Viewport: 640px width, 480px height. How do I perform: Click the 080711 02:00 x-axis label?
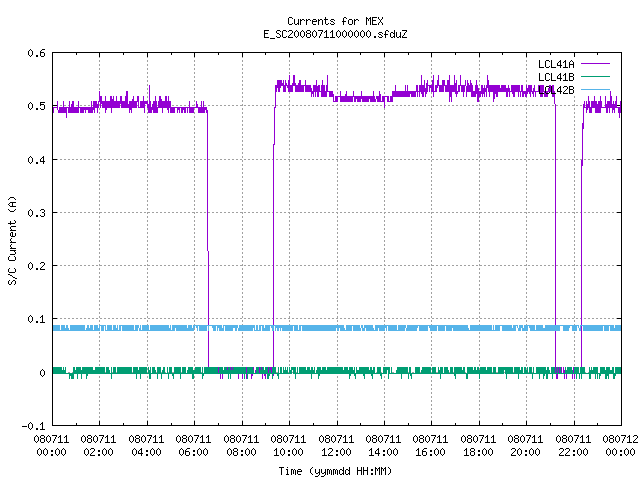tap(98, 446)
